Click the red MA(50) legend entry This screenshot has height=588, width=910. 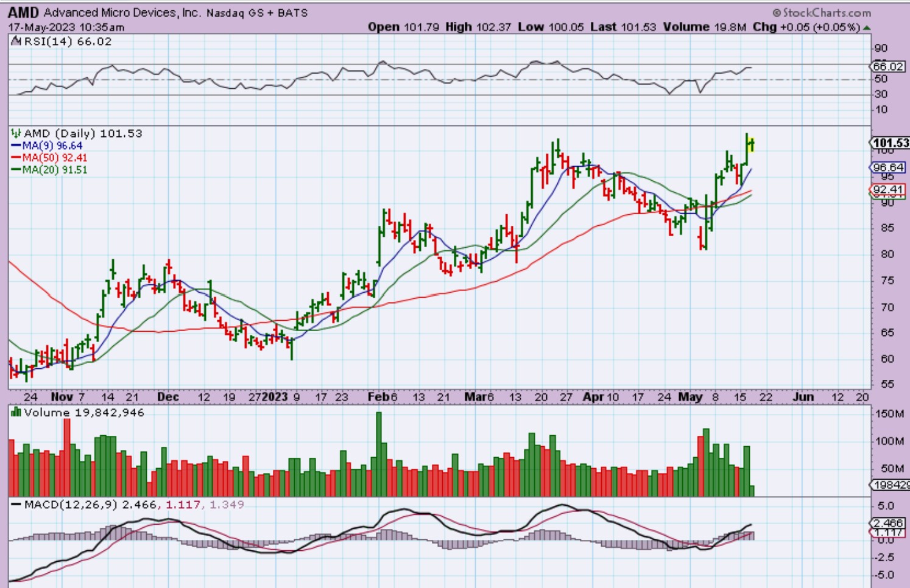[x=49, y=158]
